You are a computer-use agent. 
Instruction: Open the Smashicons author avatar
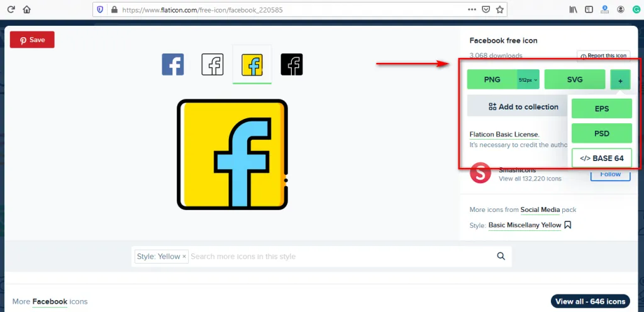coord(480,173)
